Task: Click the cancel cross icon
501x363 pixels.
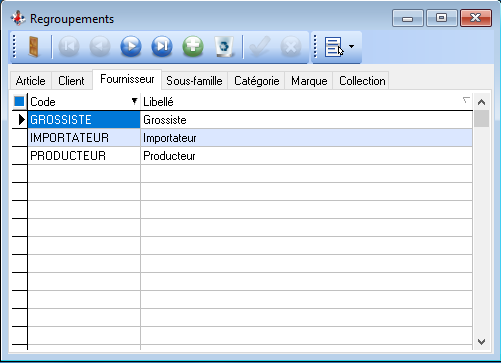Action: click(291, 46)
